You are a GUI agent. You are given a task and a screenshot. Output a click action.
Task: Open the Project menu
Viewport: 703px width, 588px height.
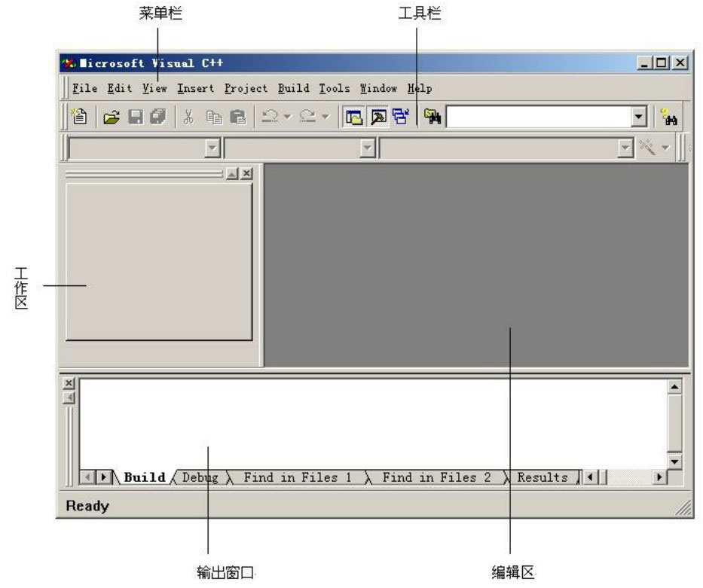pos(246,89)
